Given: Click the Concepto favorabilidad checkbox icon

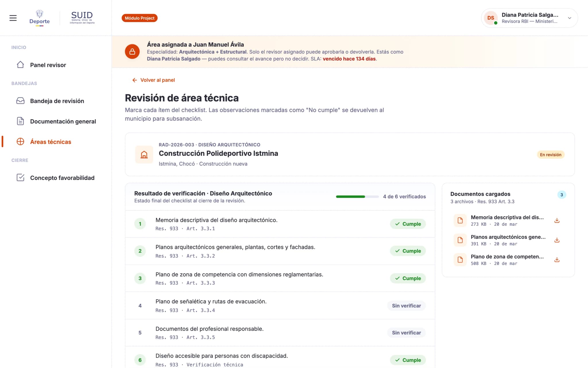Looking at the screenshot, I should pos(20,177).
